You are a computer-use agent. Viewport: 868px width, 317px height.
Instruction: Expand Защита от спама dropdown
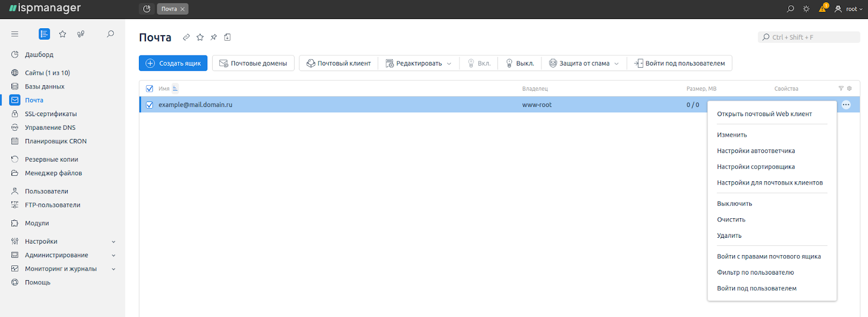pos(584,63)
